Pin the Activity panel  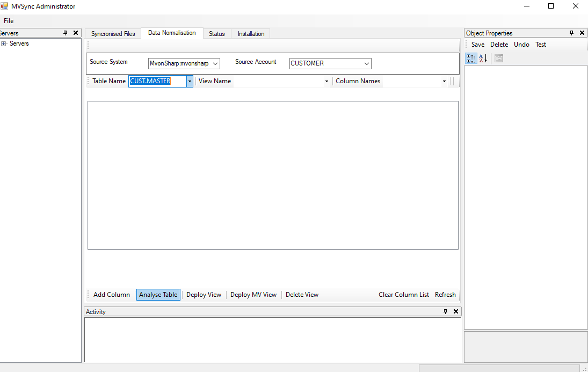tap(446, 312)
